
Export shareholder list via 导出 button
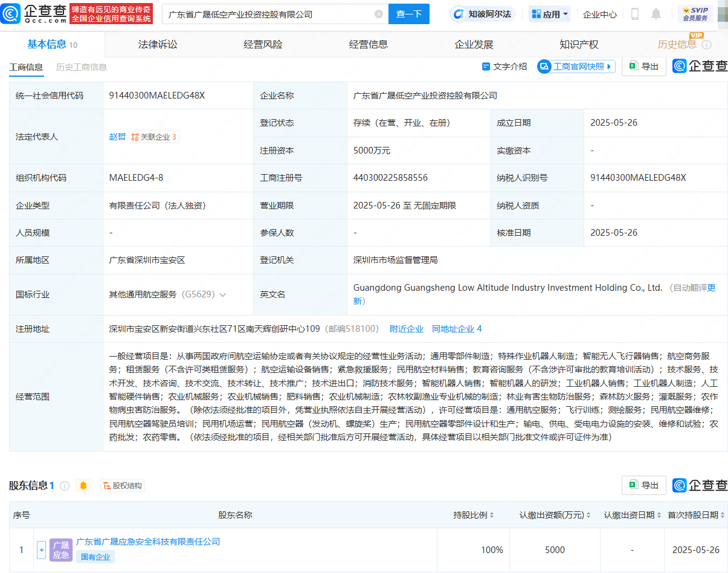(644, 485)
